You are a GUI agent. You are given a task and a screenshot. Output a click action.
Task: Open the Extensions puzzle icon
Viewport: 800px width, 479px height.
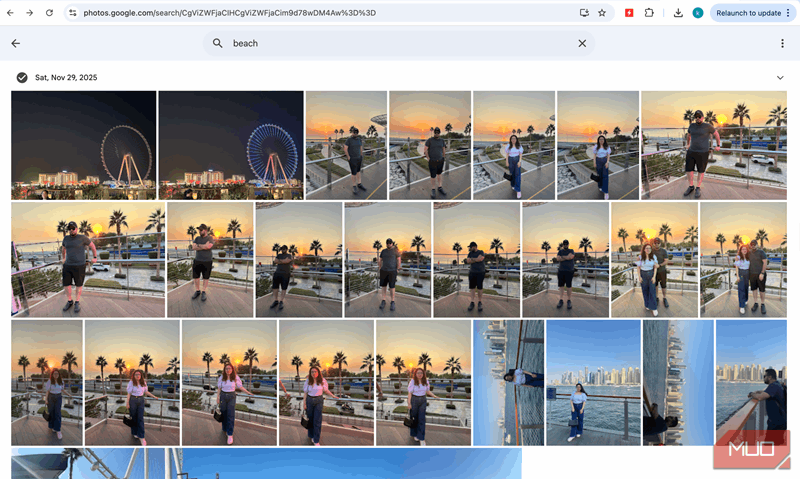click(x=649, y=13)
